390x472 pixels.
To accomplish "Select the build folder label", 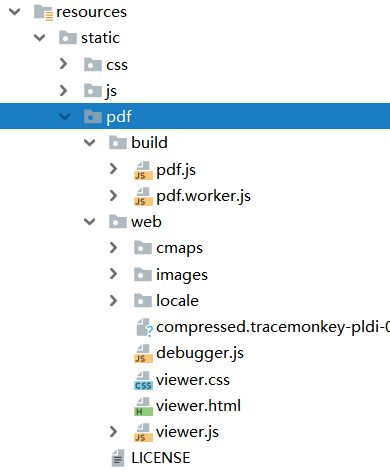I will [x=149, y=143].
